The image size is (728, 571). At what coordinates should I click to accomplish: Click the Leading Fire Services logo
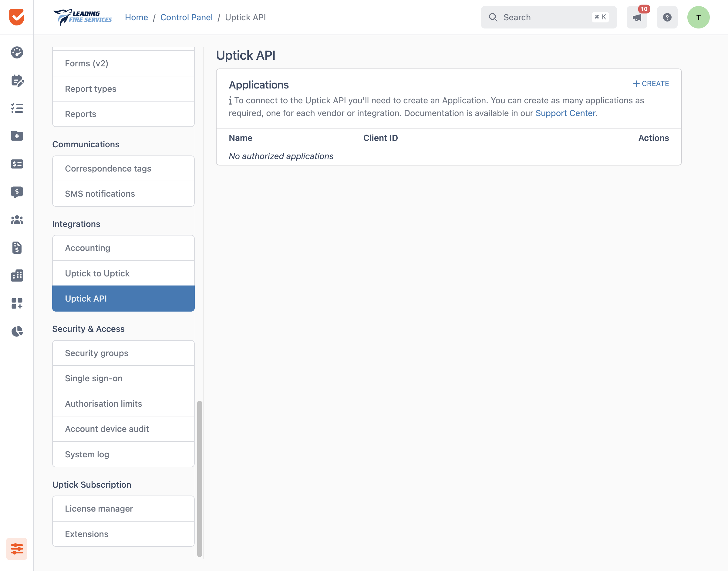(83, 17)
